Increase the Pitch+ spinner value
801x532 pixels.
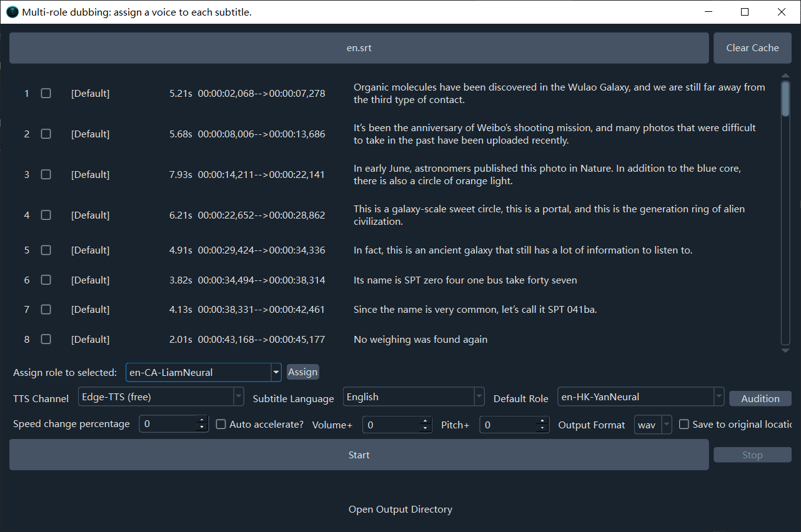(x=542, y=420)
